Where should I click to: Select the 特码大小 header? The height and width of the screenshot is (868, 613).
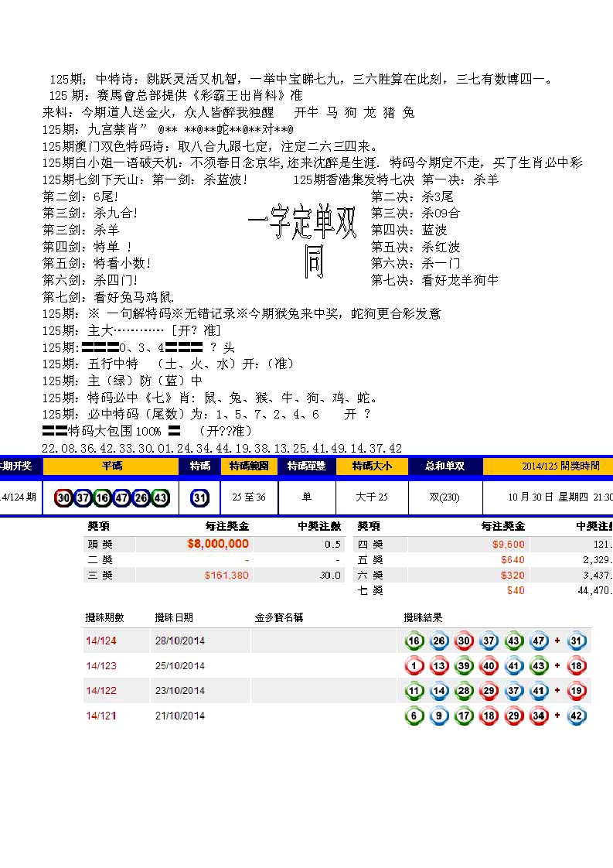pyautogui.click(x=373, y=466)
